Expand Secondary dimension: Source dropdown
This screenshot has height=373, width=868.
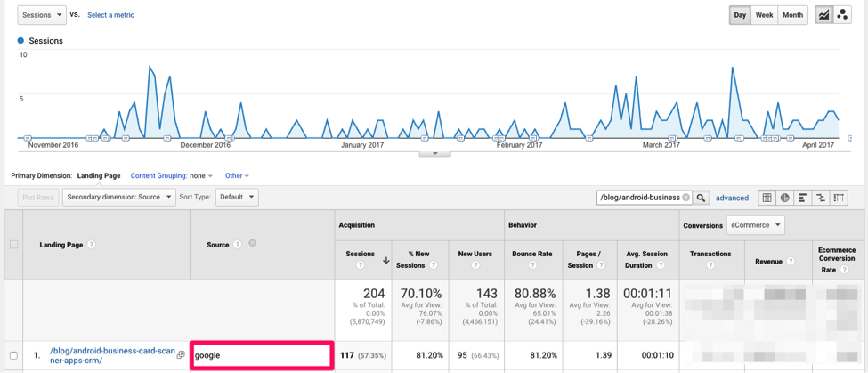(118, 197)
